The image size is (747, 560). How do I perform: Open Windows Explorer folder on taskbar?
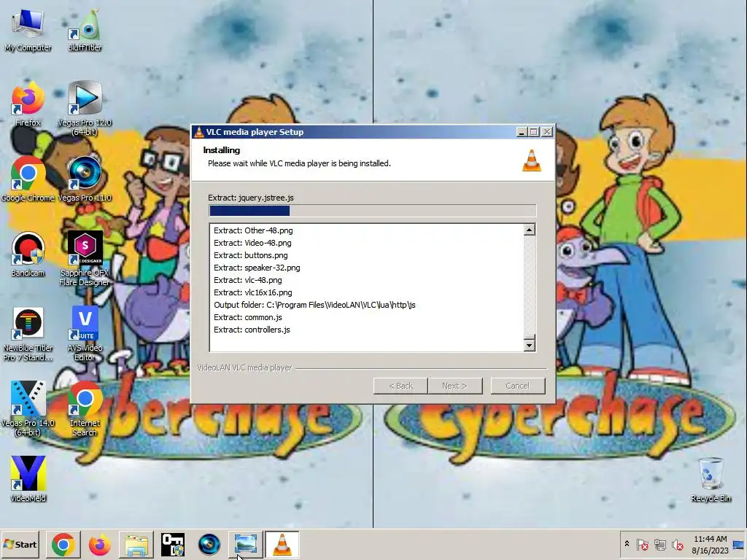tap(136, 544)
